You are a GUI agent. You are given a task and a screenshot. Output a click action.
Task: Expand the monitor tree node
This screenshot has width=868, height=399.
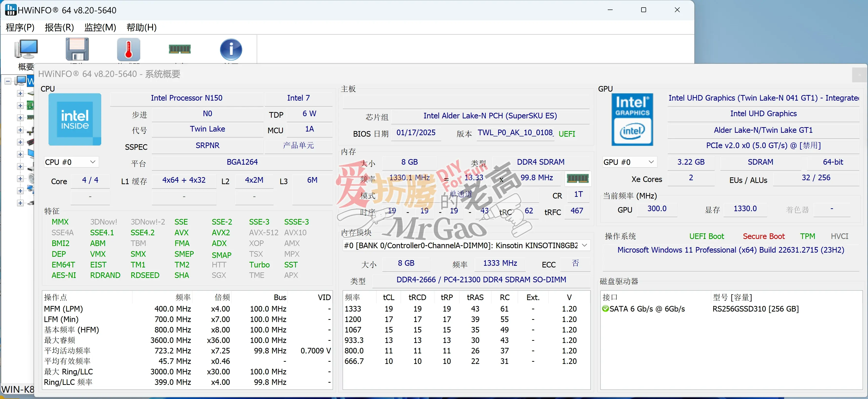(x=20, y=154)
